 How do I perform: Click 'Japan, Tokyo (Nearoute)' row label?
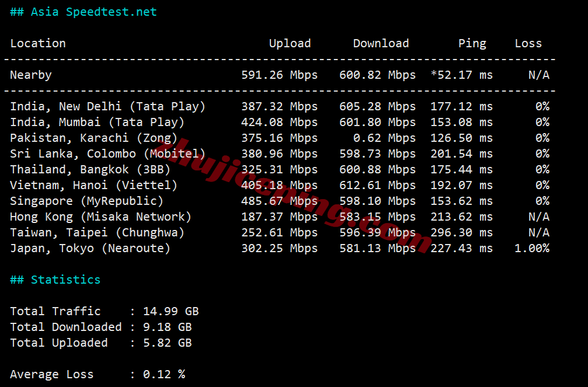pyautogui.click(x=91, y=248)
